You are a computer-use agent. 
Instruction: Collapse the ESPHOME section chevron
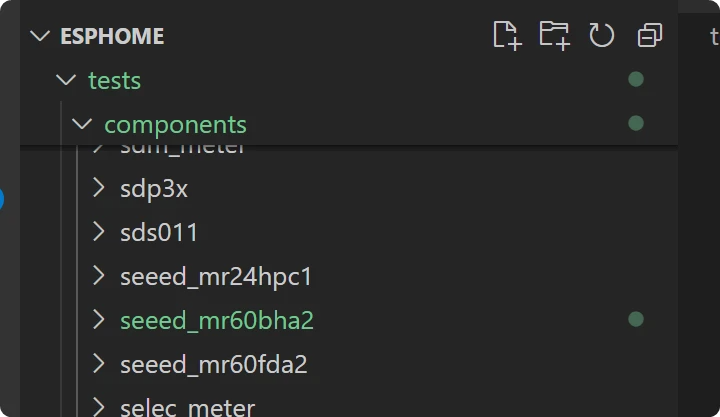(40, 36)
